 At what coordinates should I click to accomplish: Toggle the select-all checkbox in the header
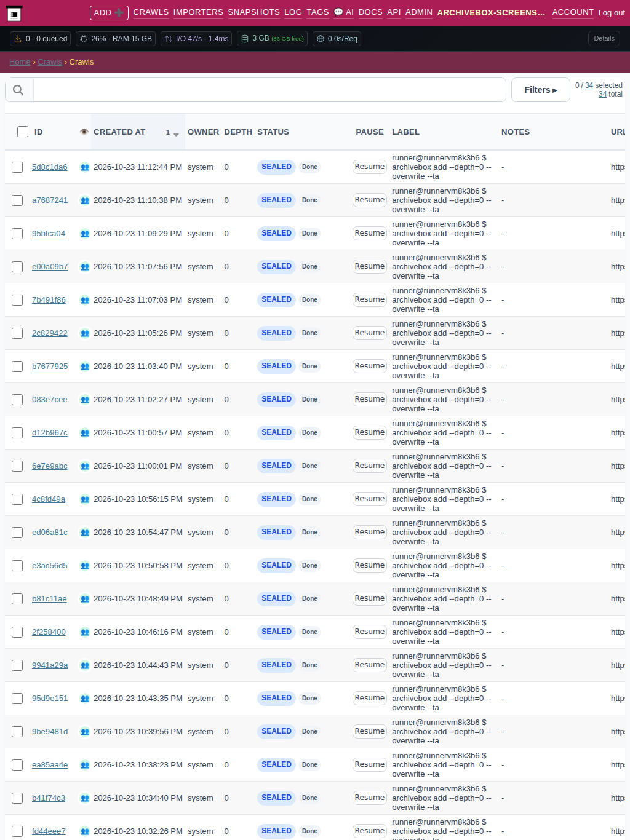click(23, 132)
